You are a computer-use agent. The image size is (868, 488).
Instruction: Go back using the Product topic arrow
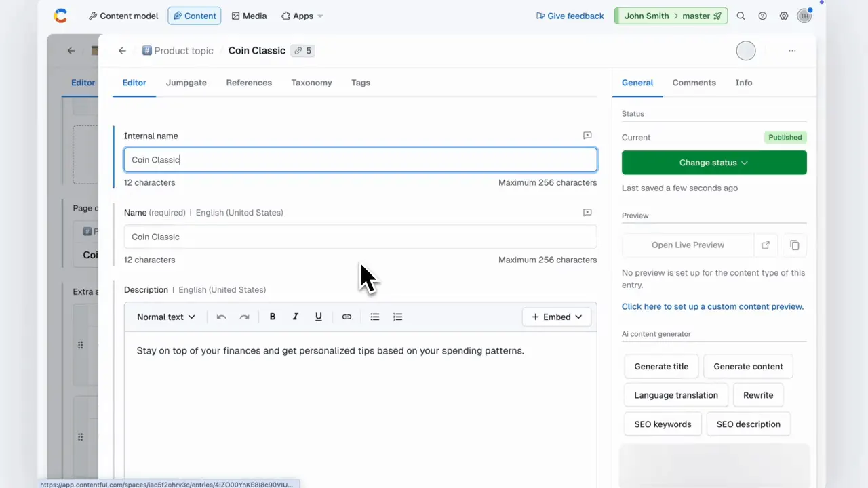pyautogui.click(x=122, y=51)
